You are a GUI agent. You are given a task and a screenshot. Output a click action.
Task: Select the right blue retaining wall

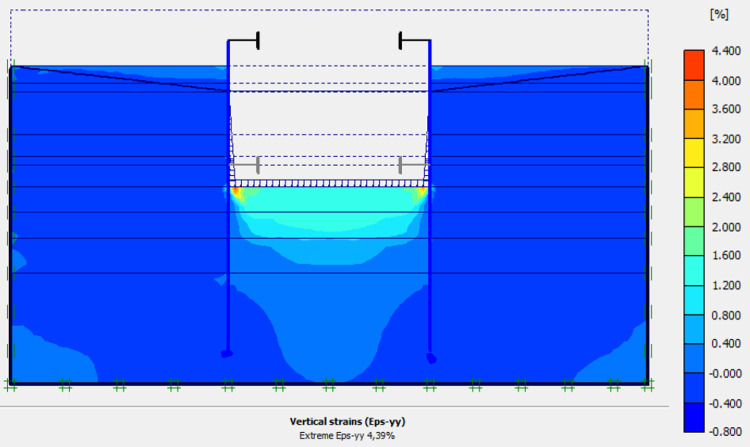[x=430, y=196]
